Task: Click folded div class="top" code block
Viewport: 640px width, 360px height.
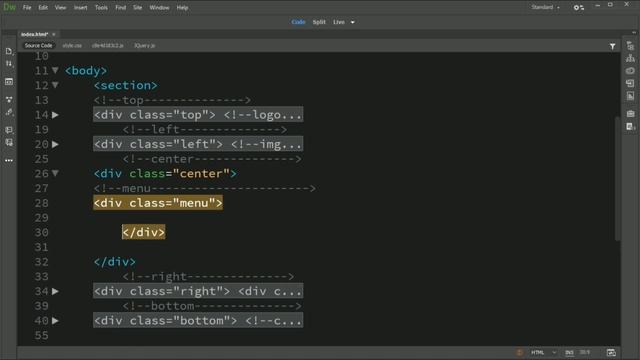Action: point(198,115)
